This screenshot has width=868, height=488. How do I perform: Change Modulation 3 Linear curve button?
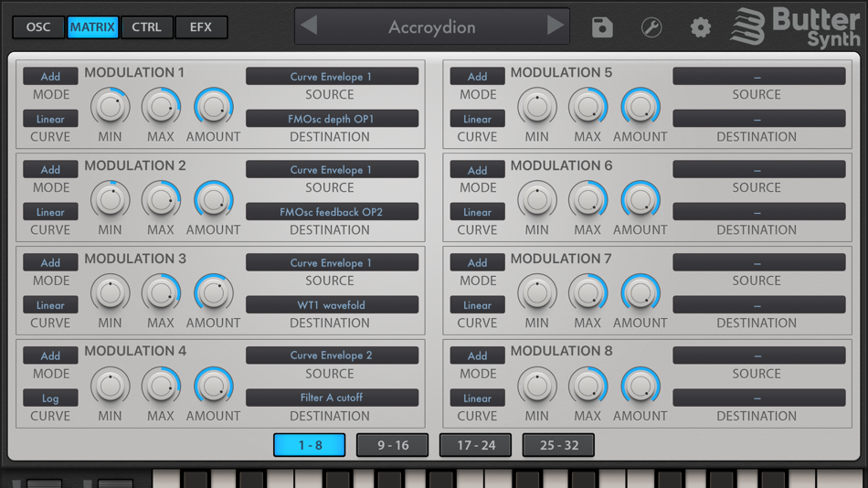pos(50,304)
